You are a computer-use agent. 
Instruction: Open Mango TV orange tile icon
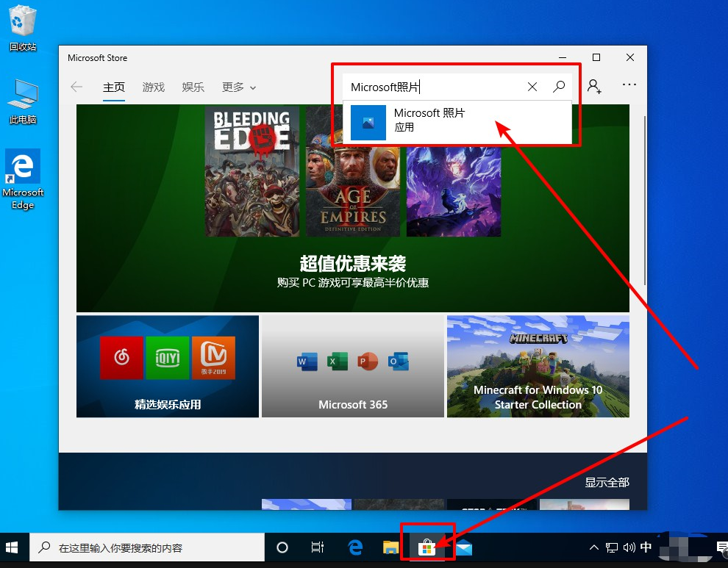(x=213, y=358)
